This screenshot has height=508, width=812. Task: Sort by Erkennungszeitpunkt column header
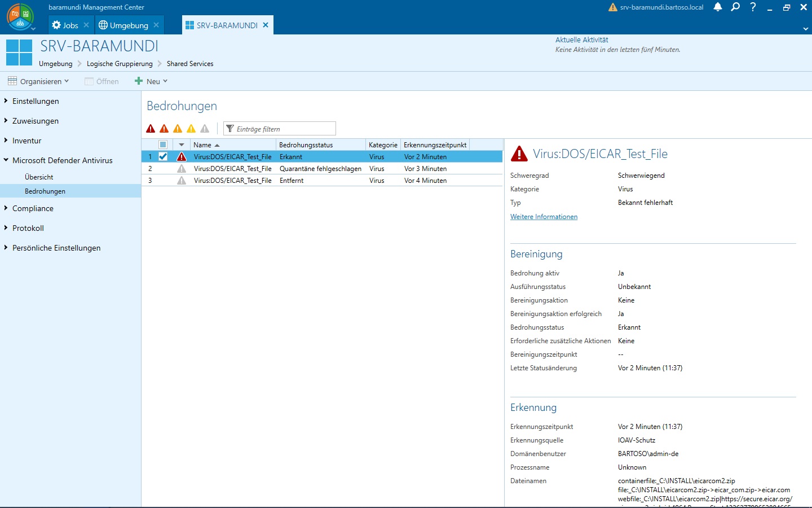click(x=435, y=145)
